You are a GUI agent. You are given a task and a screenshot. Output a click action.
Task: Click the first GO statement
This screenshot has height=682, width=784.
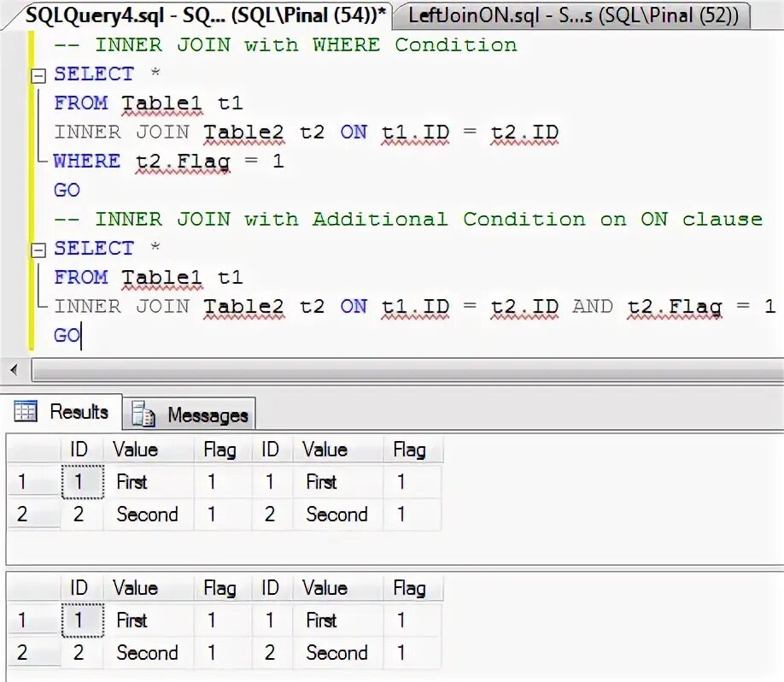(67, 190)
